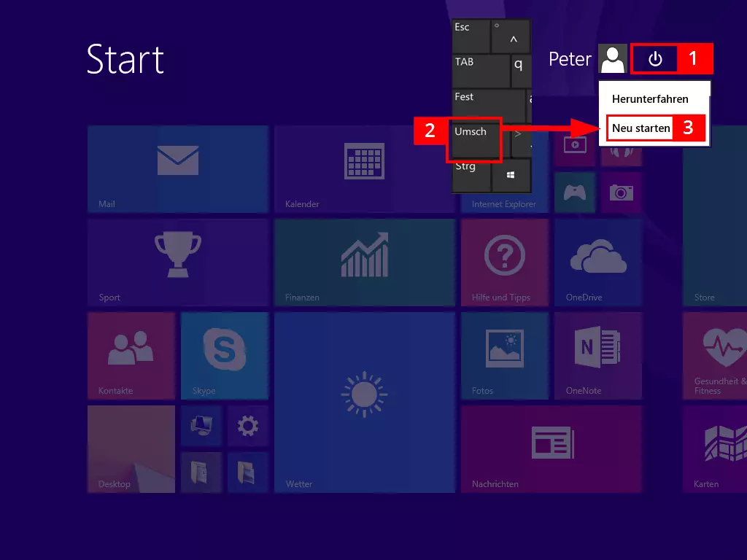The height and width of the screenshot is (560, 747).
Task: Open the Wetter sun tile
Action: (x=365, y=402)
